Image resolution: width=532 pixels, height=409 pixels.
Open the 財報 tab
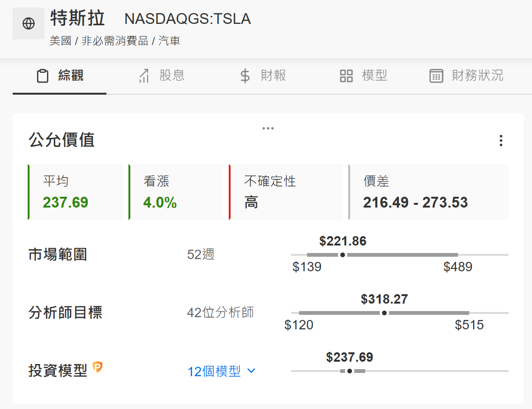click(262, 75)
